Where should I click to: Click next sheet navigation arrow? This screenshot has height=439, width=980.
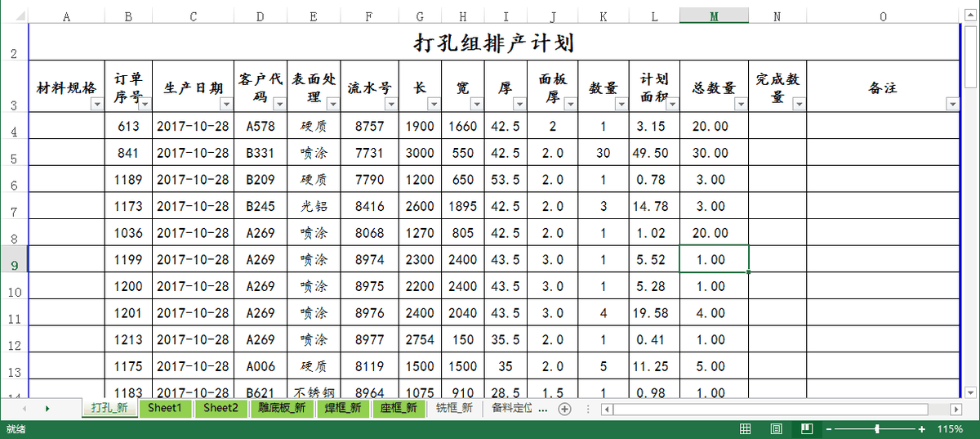(47, 409)
